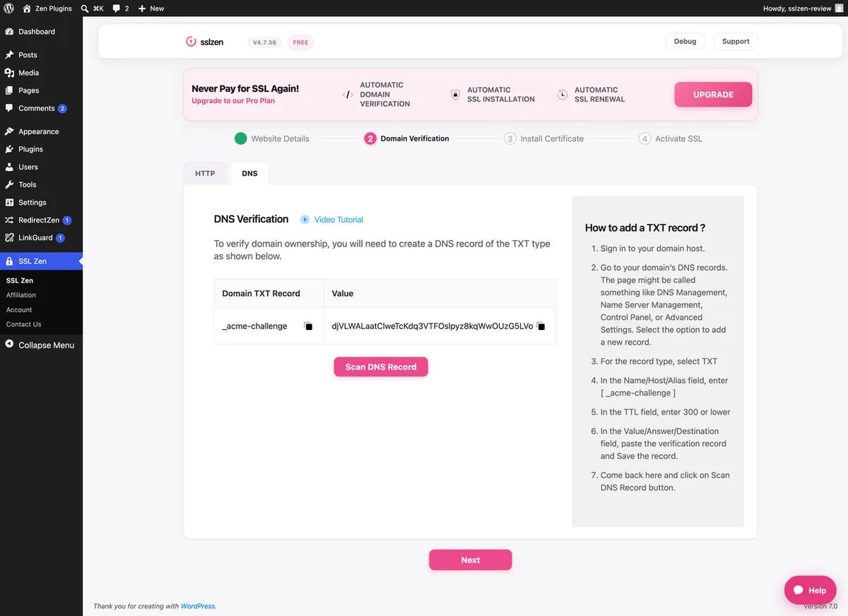Screen dimensions: 848x616
Task: Open the Contact Us submenu item
Action: tap(24, 325)
